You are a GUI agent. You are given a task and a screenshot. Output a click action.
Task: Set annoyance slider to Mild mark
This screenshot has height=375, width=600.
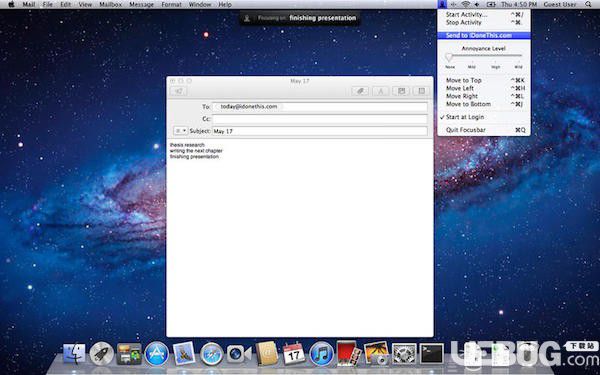point(472,67)
